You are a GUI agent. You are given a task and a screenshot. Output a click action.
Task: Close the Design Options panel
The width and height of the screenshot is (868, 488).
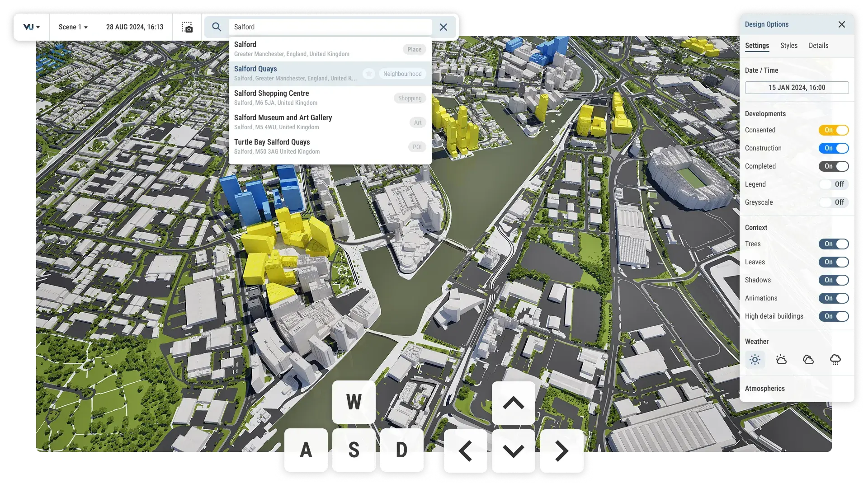coord(841,24)
